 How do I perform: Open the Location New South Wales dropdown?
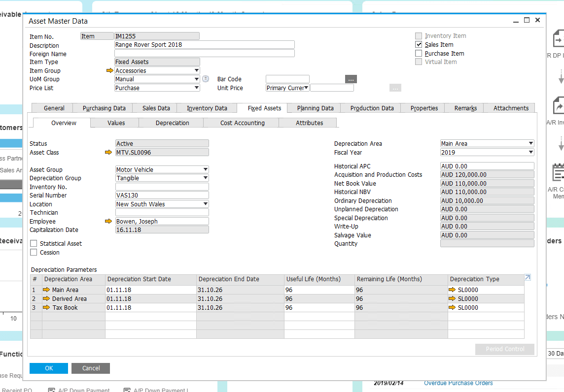tap(206, 204)
